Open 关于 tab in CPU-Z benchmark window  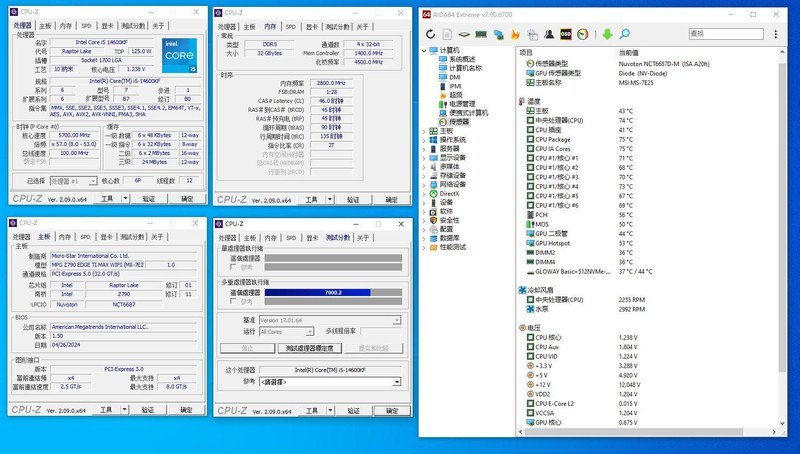363,238
